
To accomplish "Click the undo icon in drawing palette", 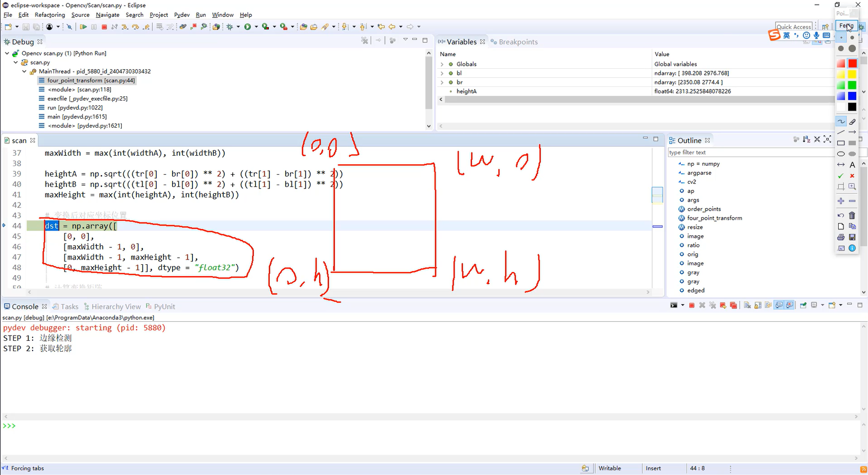I will 841,215.
